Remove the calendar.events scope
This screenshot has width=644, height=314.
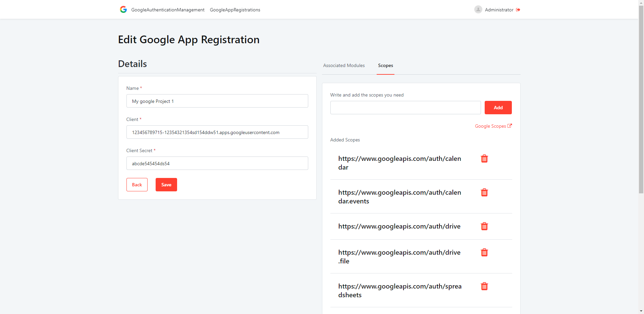tap(484, 192)
